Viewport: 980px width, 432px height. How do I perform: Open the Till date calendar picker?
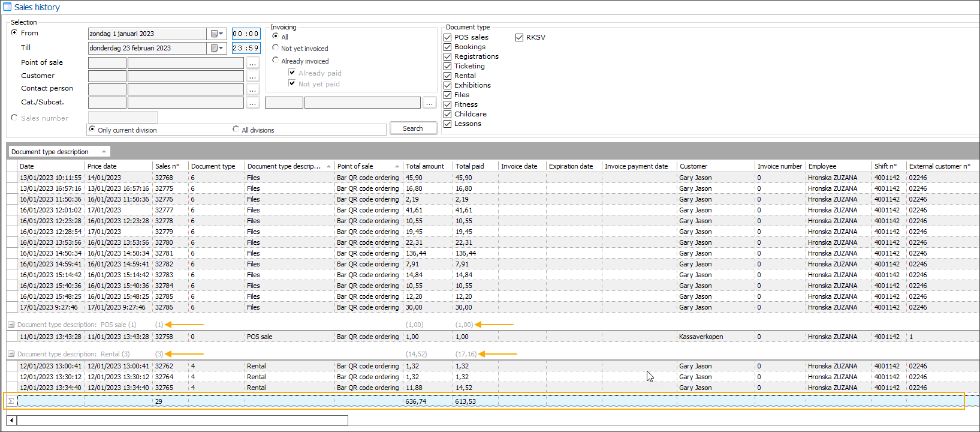coord(216,49)
